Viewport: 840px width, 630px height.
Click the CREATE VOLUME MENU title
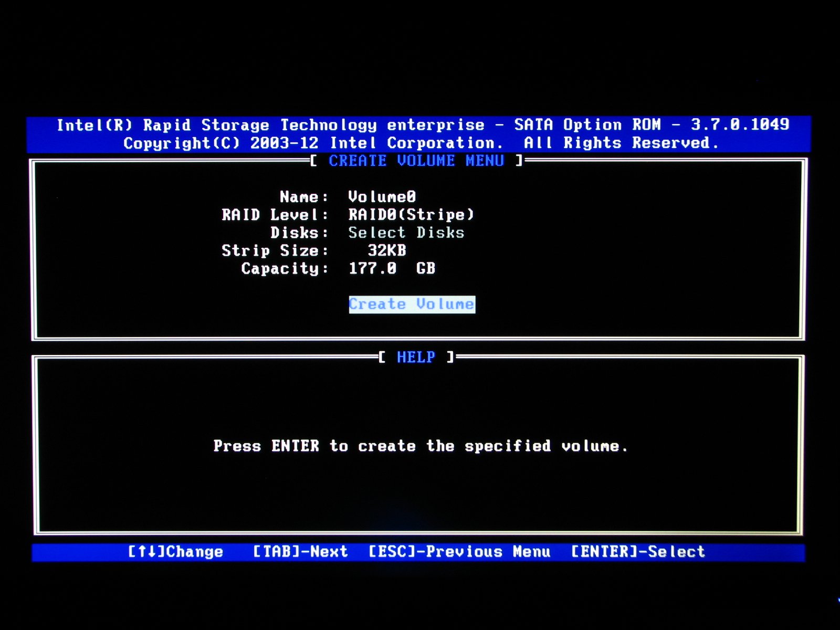pos(416,161)
